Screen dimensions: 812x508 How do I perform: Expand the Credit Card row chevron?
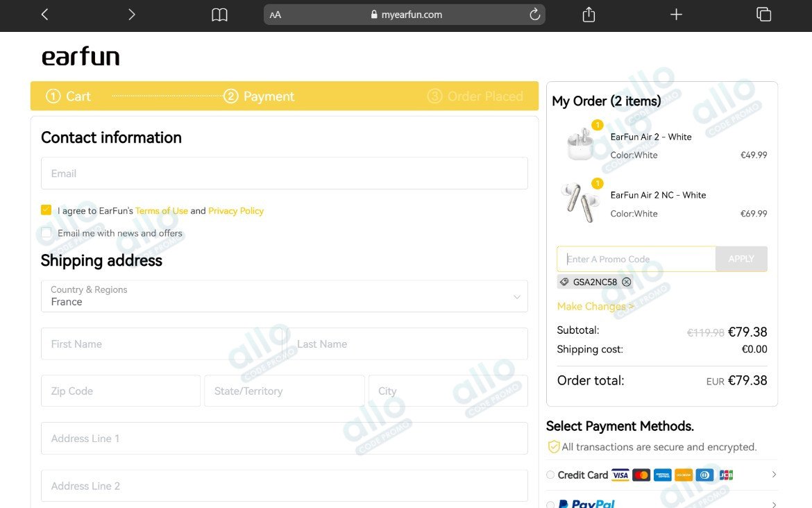tap(774, 474)
